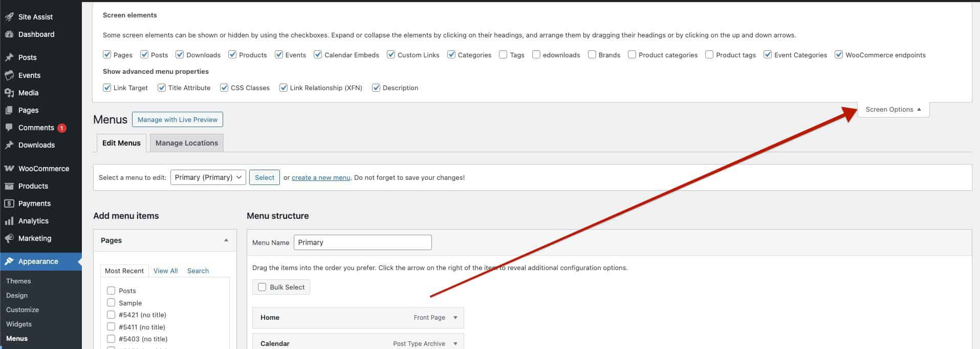Open Analytics bar chart icon
Viewport: 980px width, 349px height.
click(x=9, y=221)
